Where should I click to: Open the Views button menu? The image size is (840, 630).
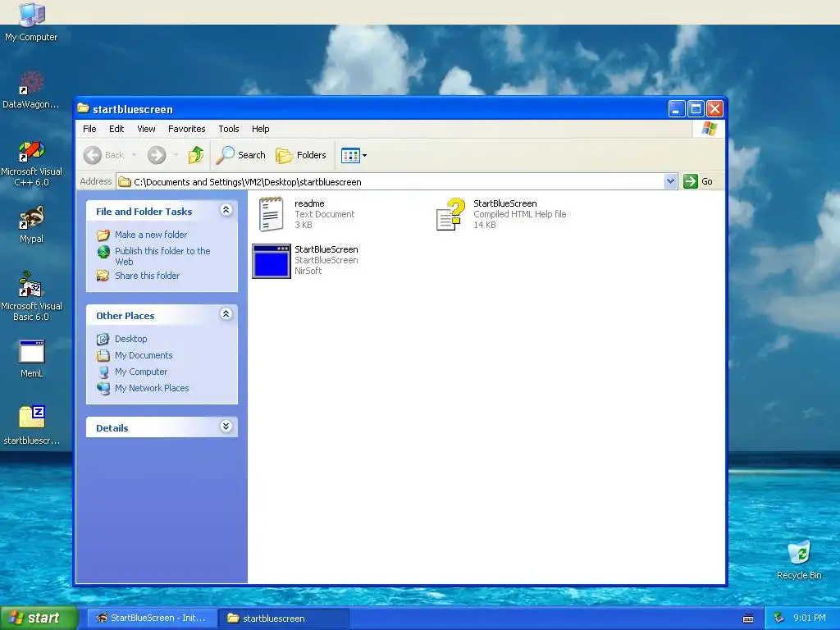pos(354,155)
